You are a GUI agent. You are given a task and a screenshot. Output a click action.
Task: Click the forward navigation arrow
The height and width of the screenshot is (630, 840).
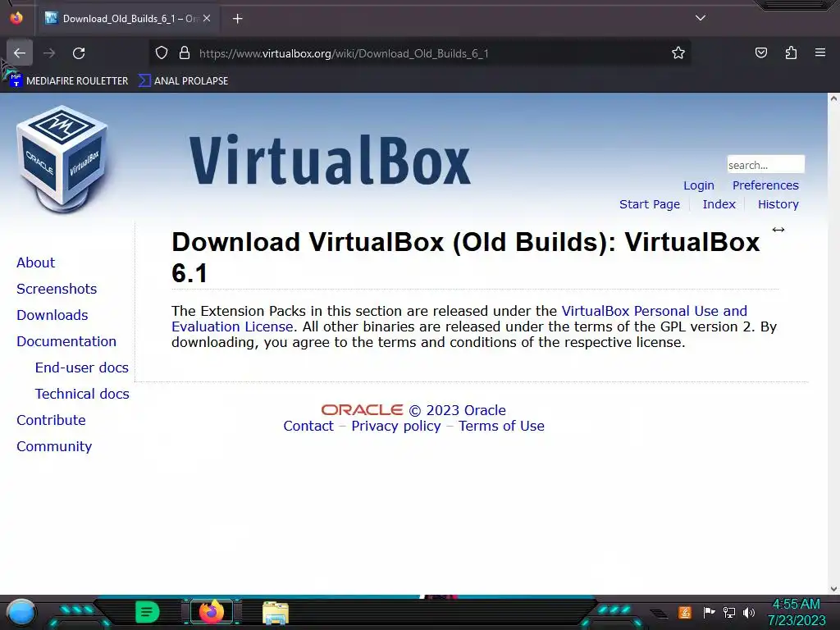click(49, 53)
